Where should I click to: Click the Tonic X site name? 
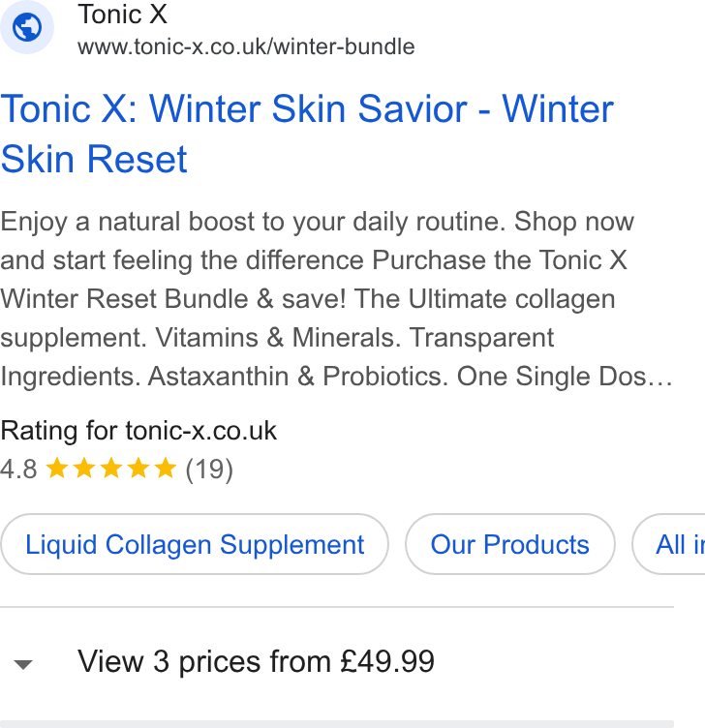pos(123,14)
